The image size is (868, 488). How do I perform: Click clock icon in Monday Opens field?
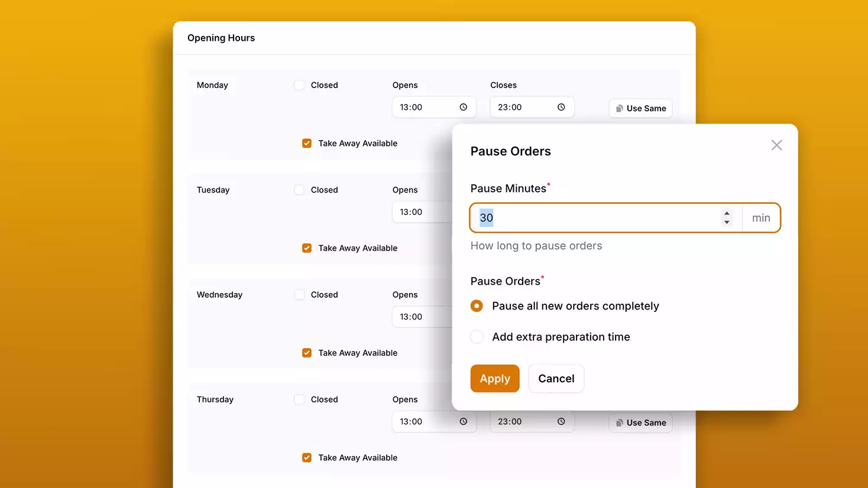pyautogui.click(x=463, y=108)
